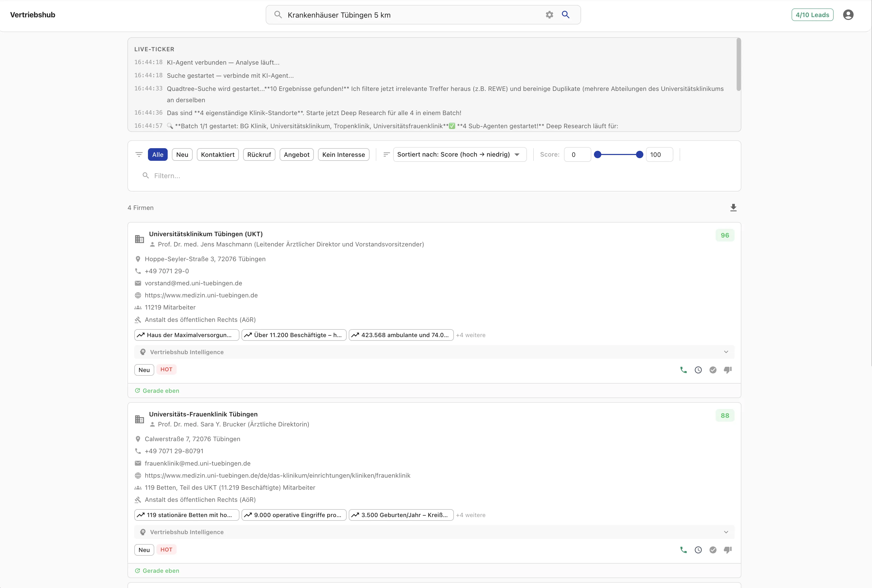Toggle the Kein Interesse filter chip
The image size is (872, 588).
[x=343, y=154]
